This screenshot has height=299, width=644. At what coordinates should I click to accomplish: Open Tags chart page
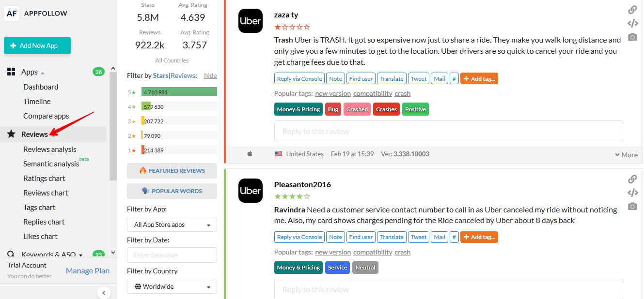pyautogui.click(x=39, y=208)
